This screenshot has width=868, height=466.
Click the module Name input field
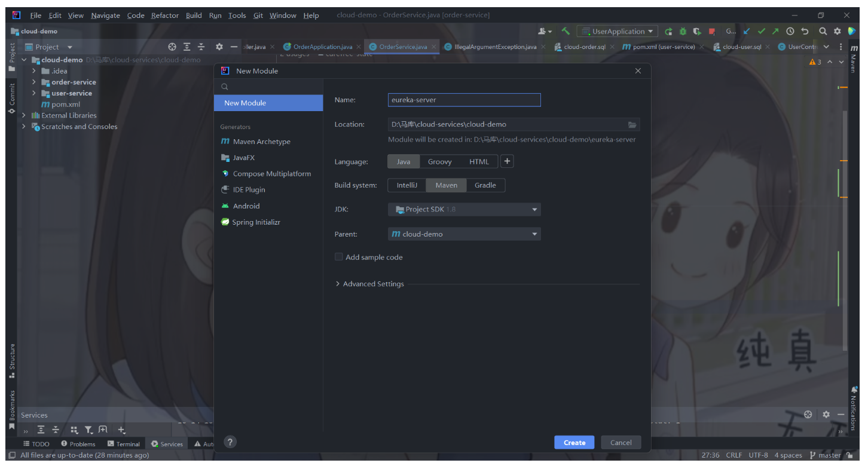464,100
